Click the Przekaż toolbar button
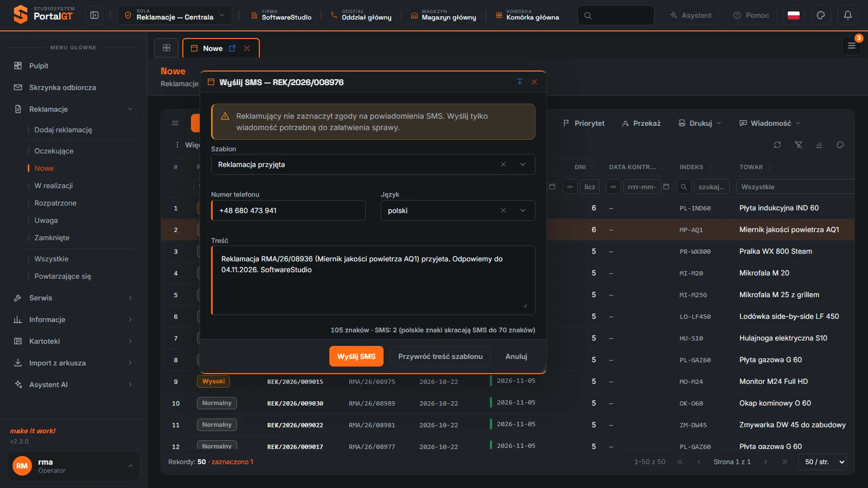Screen dimensions: 868x488 click(641, 123)
